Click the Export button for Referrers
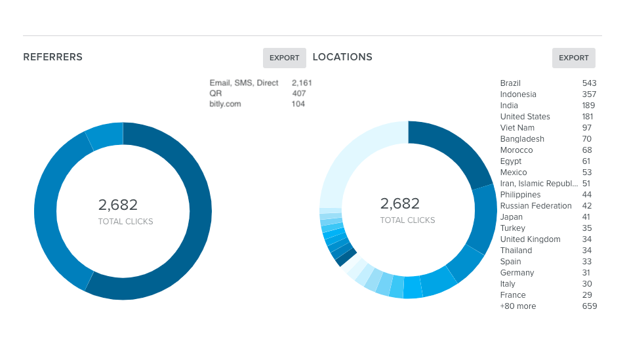The width and height of the screenshot is (627, 364). point(284,58)
